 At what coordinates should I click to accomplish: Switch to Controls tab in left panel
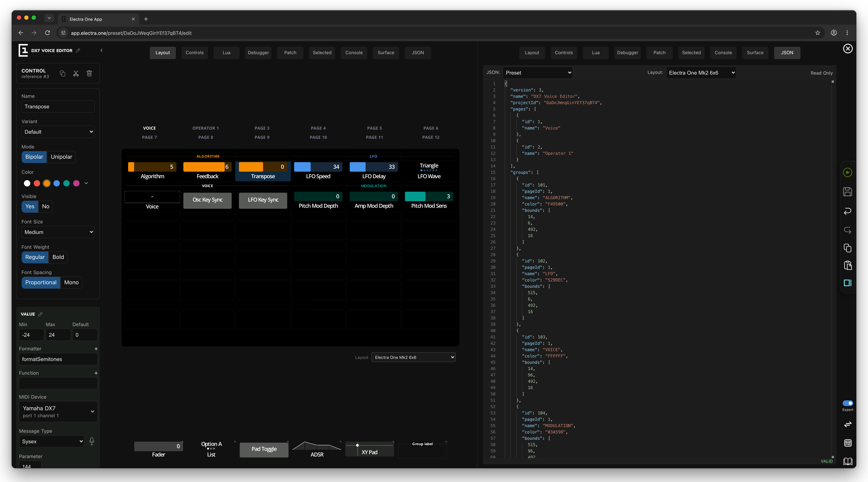194,53
